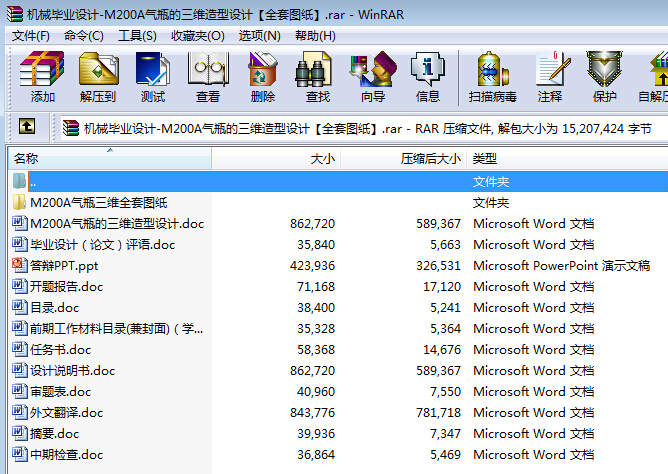Click the Word icon of 摘要.doc
The image size is (668, 474).
pyautogui.click(x=20, y=433)
